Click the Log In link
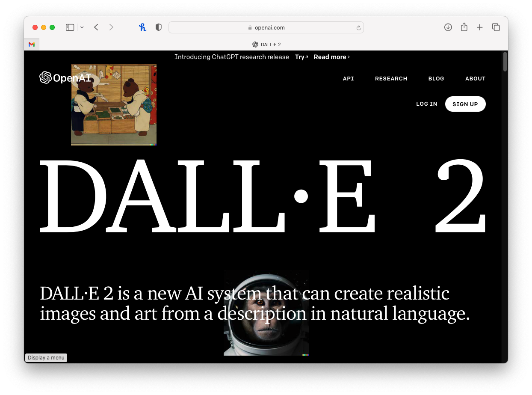The width and height of the screenshot is (532, 395). click(426, 104)
